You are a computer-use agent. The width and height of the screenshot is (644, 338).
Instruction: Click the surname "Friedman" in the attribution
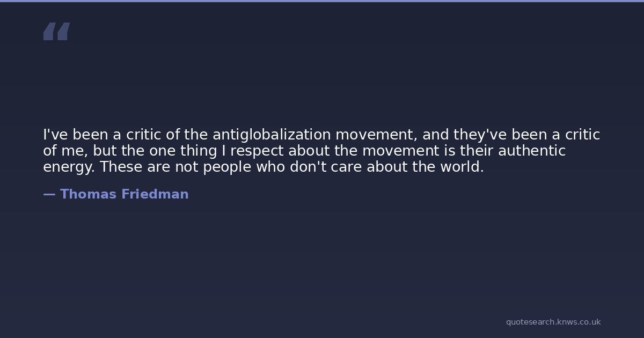pyautogui.click(x=155, y=194)
